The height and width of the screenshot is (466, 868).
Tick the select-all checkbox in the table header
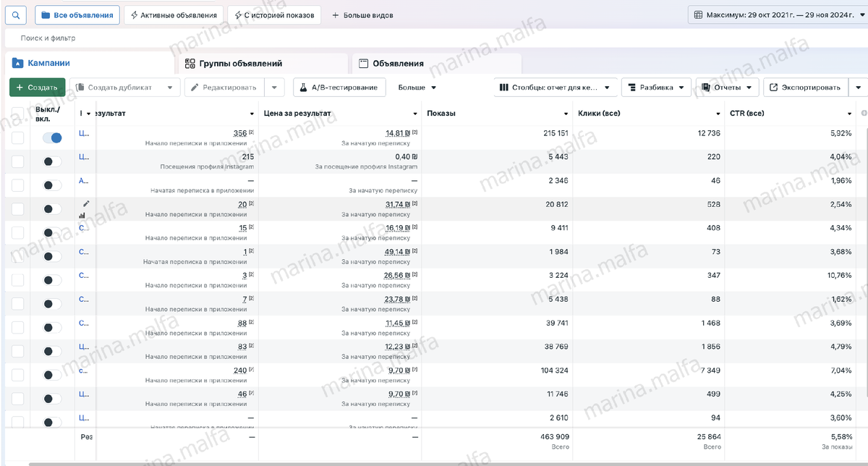tap(17, 114)
